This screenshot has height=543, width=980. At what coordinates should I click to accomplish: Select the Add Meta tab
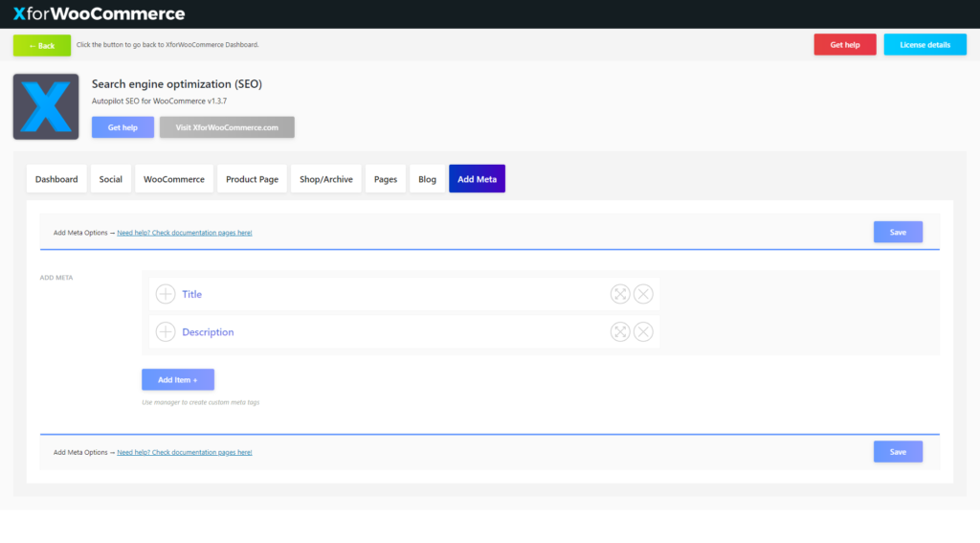pos(477,179)
